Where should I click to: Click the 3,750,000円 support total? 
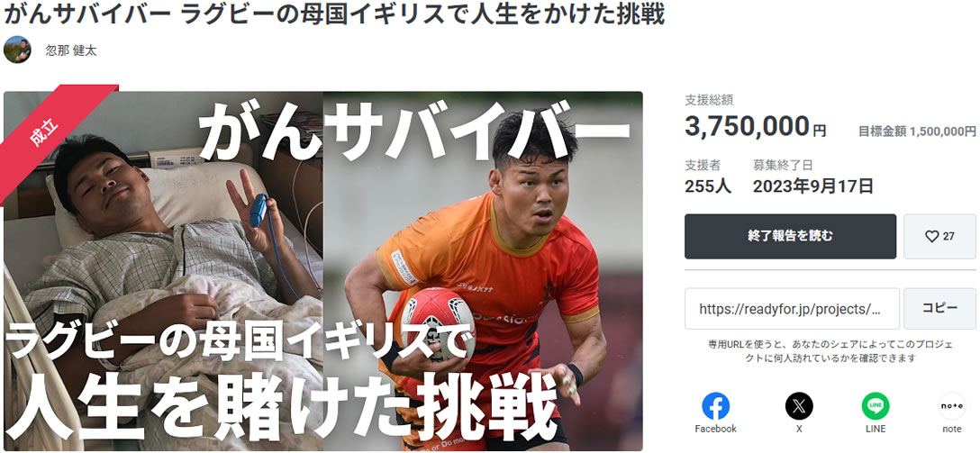[x=755, y=127]
